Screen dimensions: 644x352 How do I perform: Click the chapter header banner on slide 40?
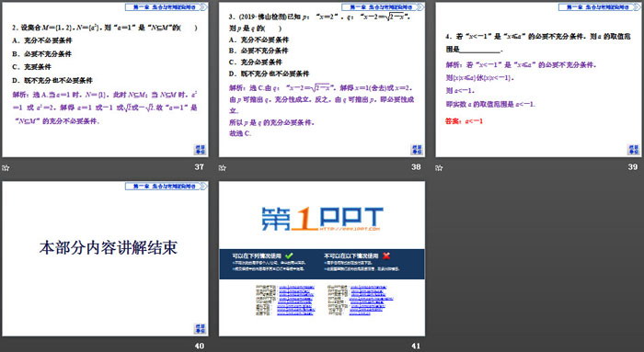tap(167, 187)
